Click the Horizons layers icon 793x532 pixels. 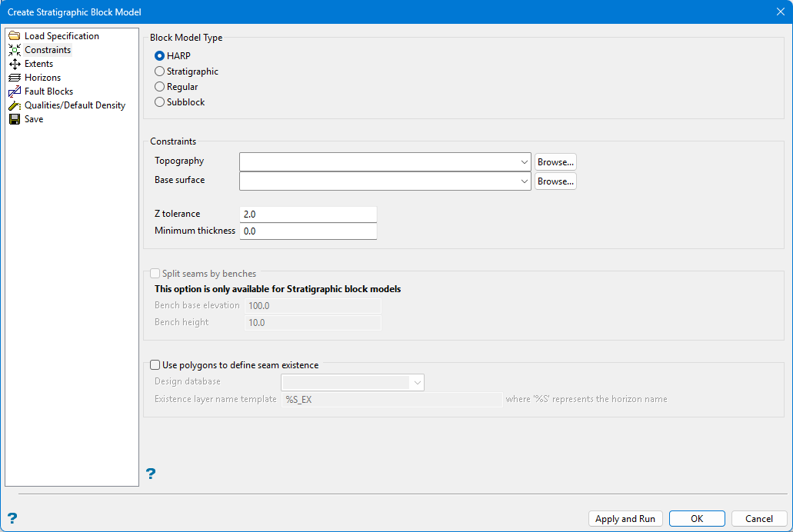[15, 78]
